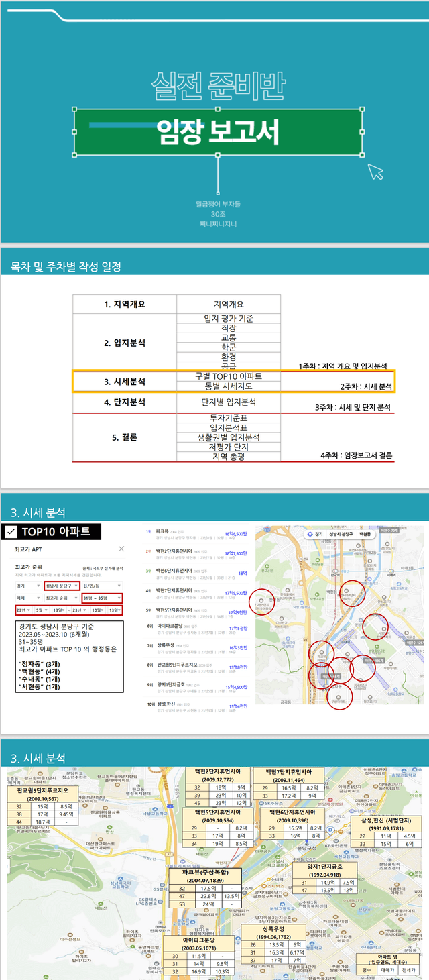Open the 매매 transaction type dropdown

coord(27,598)
